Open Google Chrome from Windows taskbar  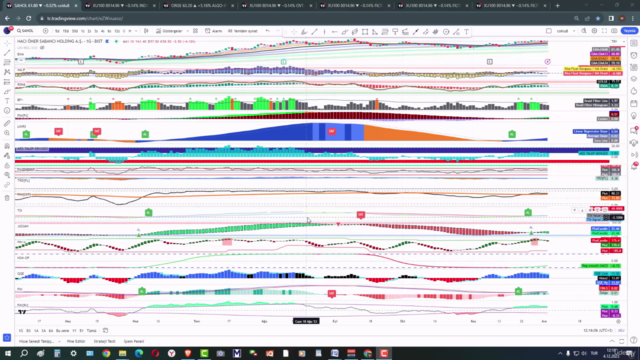click(x=106, y=353)
